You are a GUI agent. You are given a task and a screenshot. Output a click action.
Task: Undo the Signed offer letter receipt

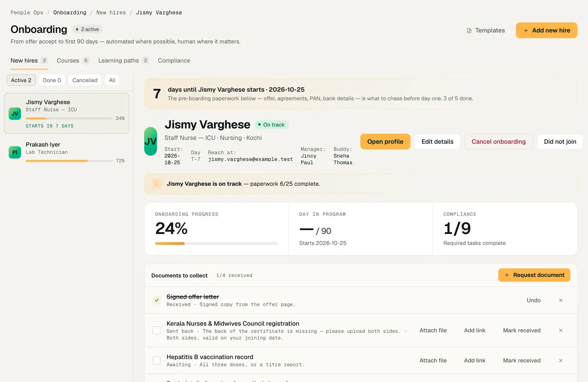[x=534, y=300]
